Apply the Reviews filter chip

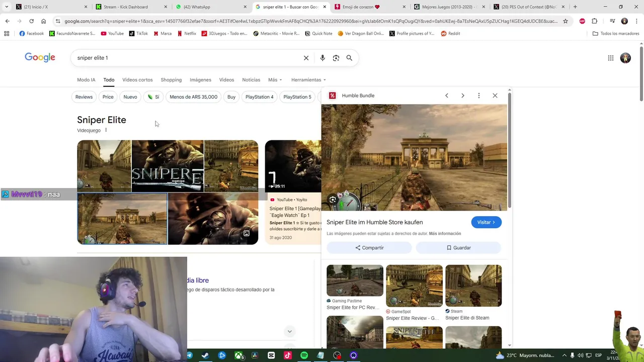(84, 97)
